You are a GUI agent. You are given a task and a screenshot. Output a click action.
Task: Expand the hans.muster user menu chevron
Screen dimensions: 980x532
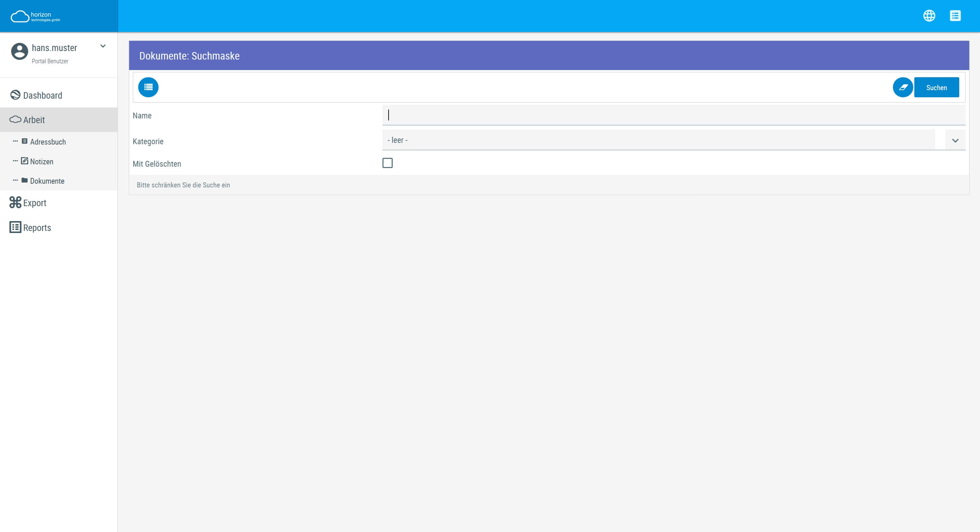tap(103, 46)
